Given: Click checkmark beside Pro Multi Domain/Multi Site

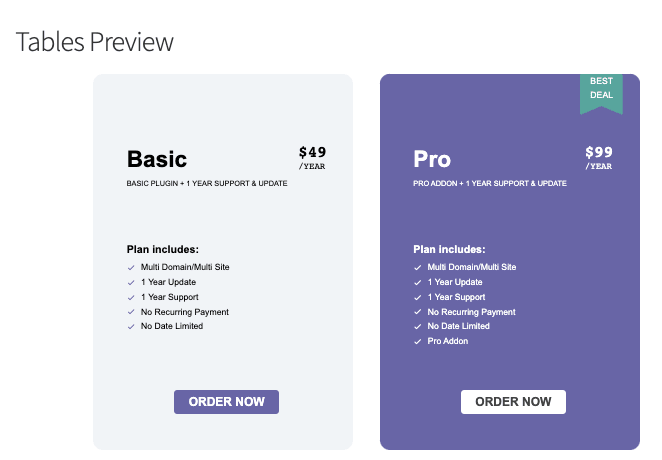Looking at the screenshot, I should pyautogui.click(x=418, y=268).
